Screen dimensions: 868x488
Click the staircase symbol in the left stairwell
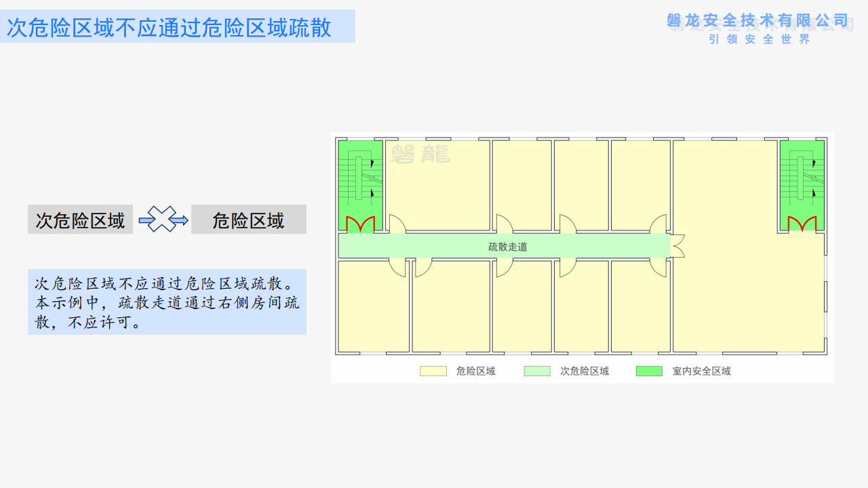pos(360,180)
